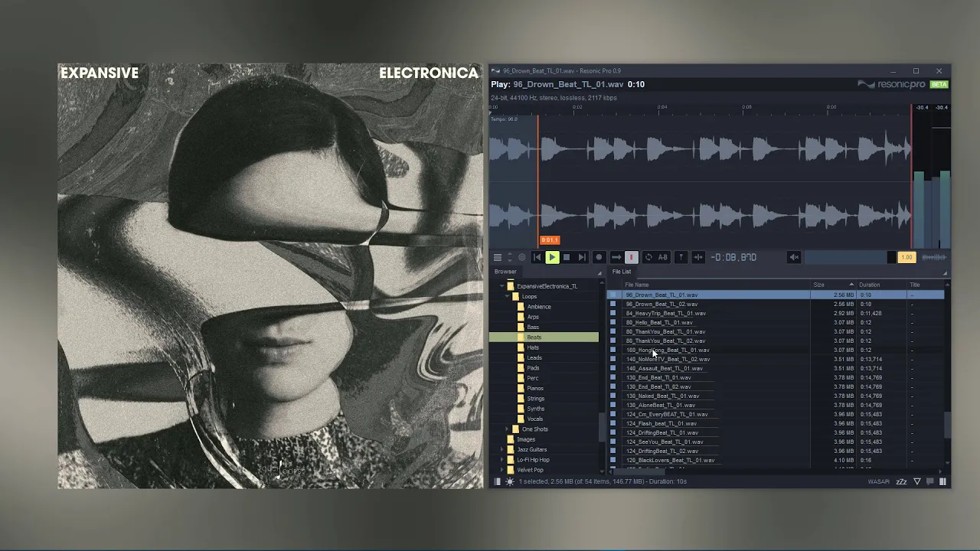The height and width of the screenshot is (551, 980).
Task: Open the hamburger menu in transport bar
Action: coord(497,258)
